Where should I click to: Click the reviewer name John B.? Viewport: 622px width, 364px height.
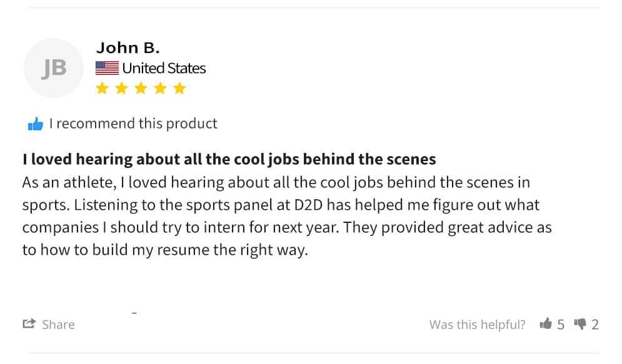pyautogui.click(x=128, y=47)
